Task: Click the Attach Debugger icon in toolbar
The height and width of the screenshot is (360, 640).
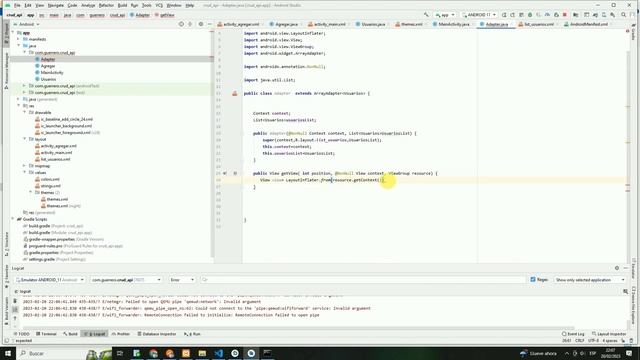Action: (x=556, y=15)
